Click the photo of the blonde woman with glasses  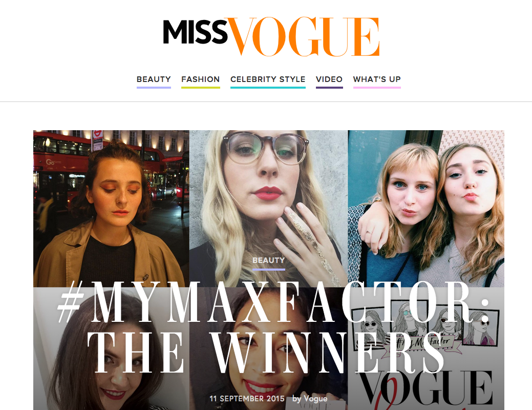tap(268, 209)
